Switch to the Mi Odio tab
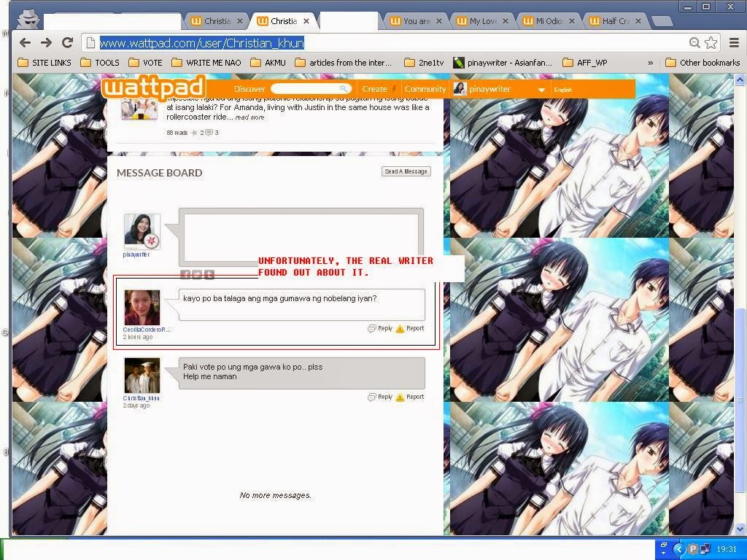The height and width of the screenshot is (560, 747). coord(549,21)
